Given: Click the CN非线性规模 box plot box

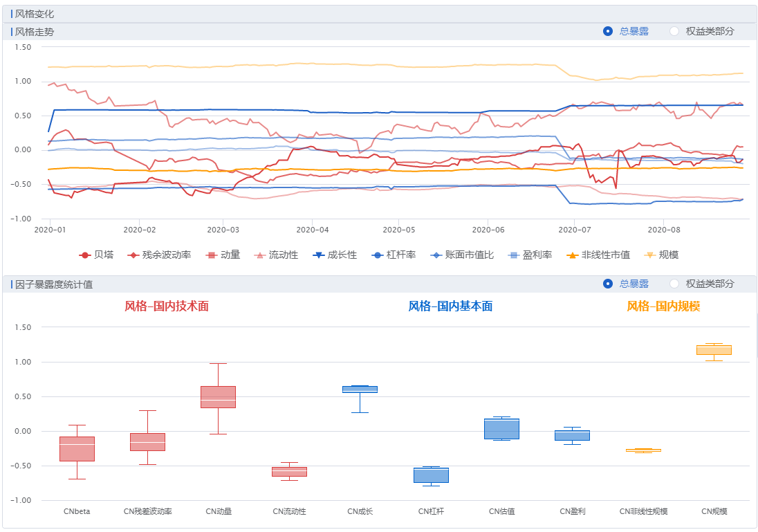Looking at the screenshot, I should pos(643,450).
